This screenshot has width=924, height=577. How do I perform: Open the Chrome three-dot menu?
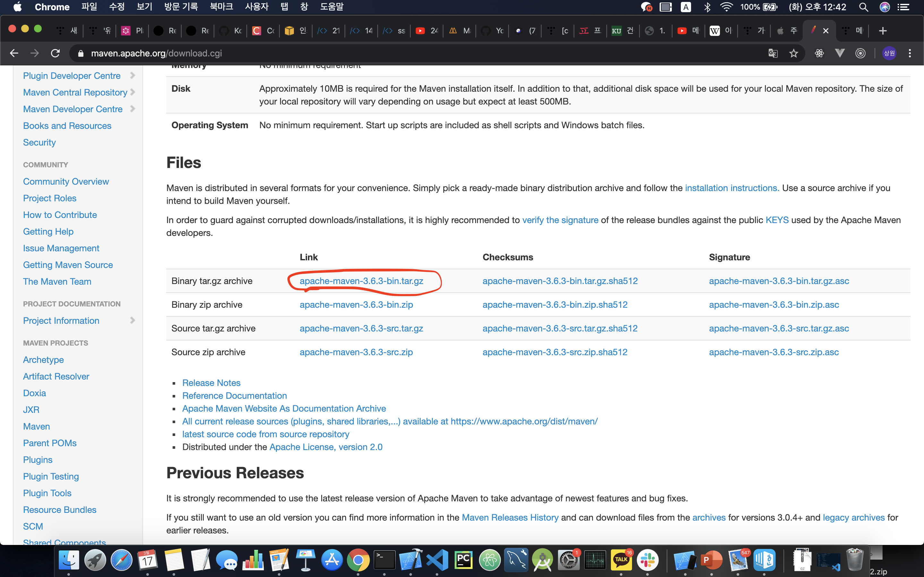[x=910, y=54]
